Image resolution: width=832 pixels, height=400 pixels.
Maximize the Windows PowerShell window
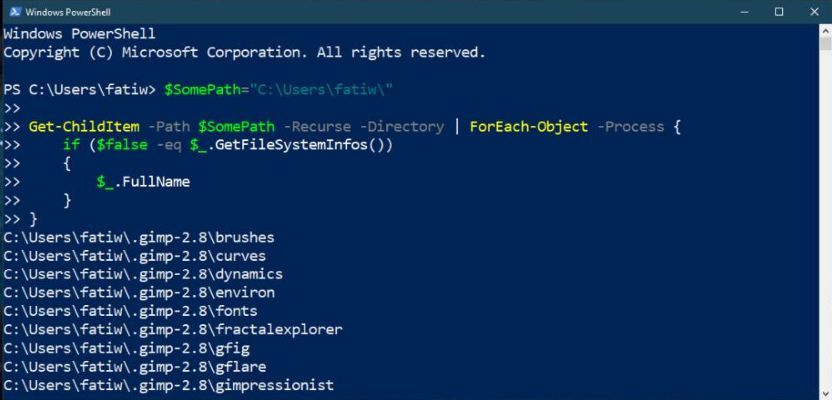pyautogui.click(x=779, y=11)
